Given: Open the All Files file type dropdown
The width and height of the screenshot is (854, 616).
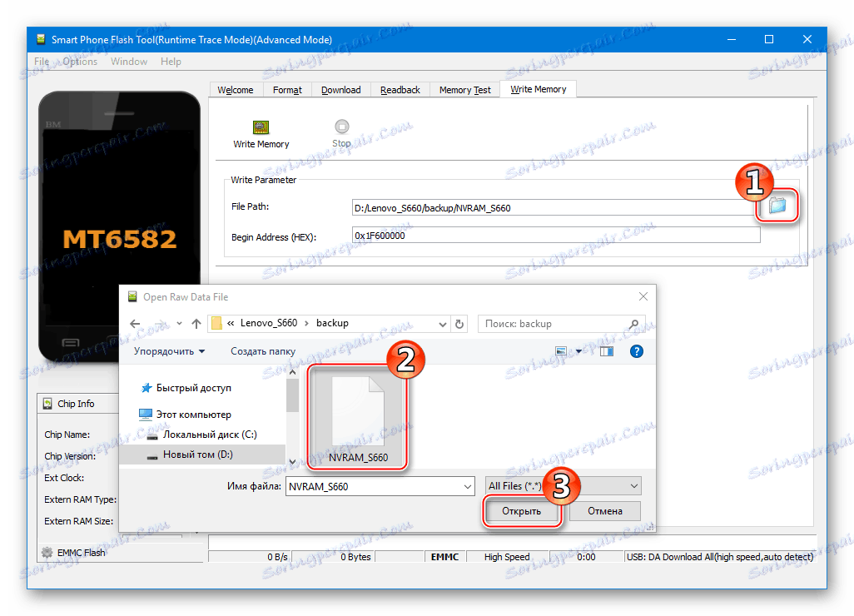Looking at the screenshot, I should [633, 485].
